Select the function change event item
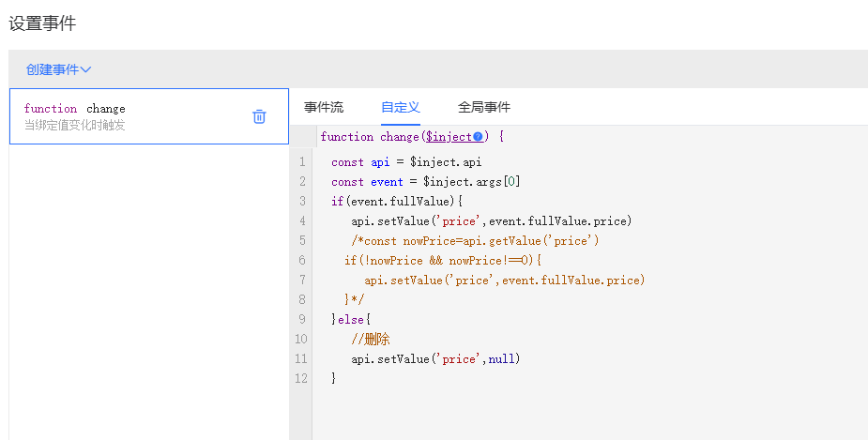This screenshot has width=868, height=440. click(149, 116)
